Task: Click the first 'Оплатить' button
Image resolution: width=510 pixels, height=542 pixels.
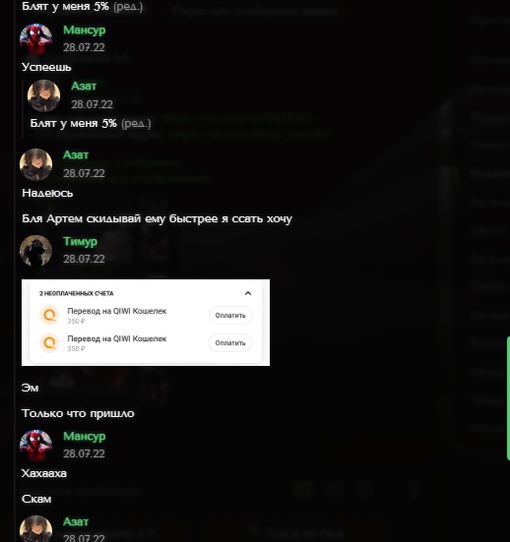Action: (230, 315)
